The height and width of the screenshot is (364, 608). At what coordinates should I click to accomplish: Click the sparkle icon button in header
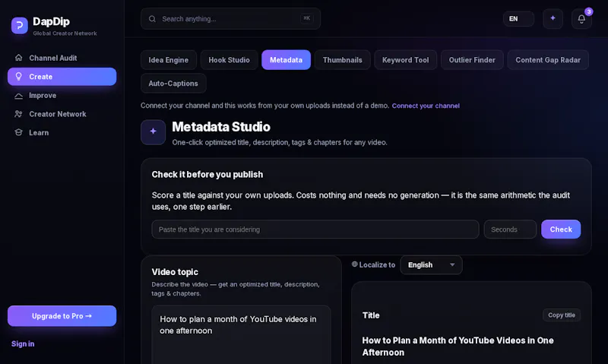coord(553,18)
